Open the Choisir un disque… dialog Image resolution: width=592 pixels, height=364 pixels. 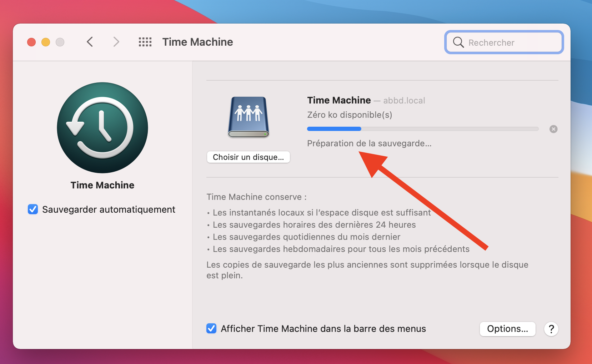[249, 157]
